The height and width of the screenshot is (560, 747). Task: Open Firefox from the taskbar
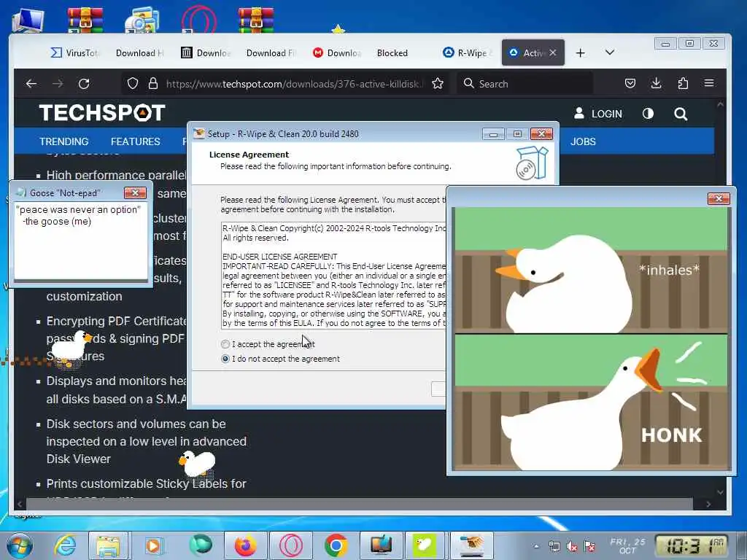246,545
